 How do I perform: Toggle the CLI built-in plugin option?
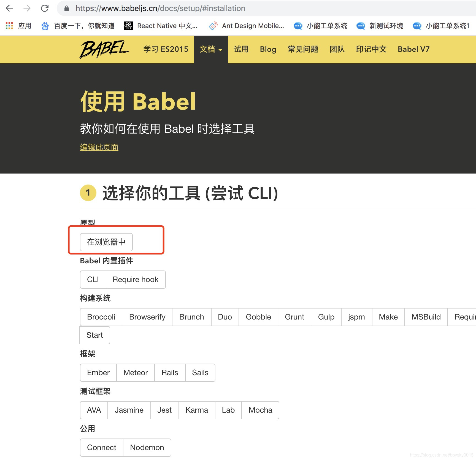pyautogui.click(x=93, y=280)
